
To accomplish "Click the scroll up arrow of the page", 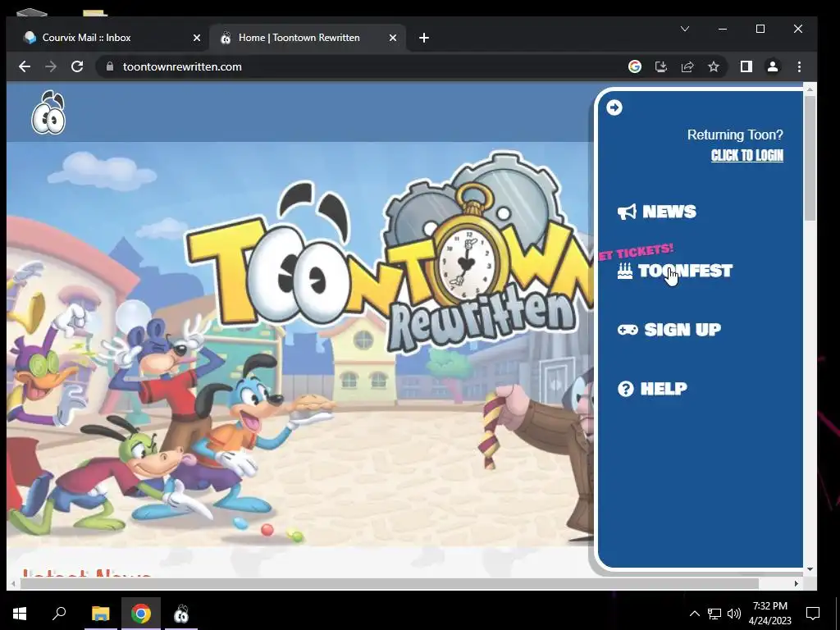I will pyautogui.click(x=810, y=88).
